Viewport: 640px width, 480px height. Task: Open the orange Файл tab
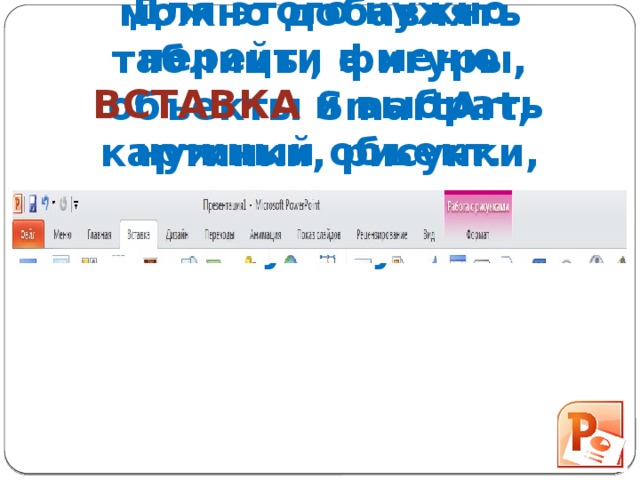(x=28, y=234)
